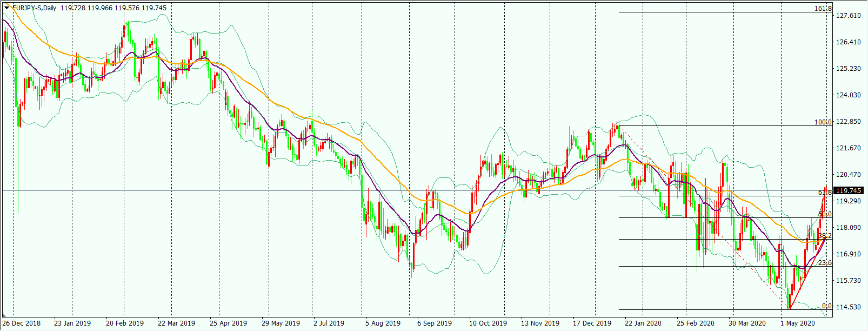The image size is (868, 331).
Task: Click the 116.910 price axis label
Action: click(848, 254)
